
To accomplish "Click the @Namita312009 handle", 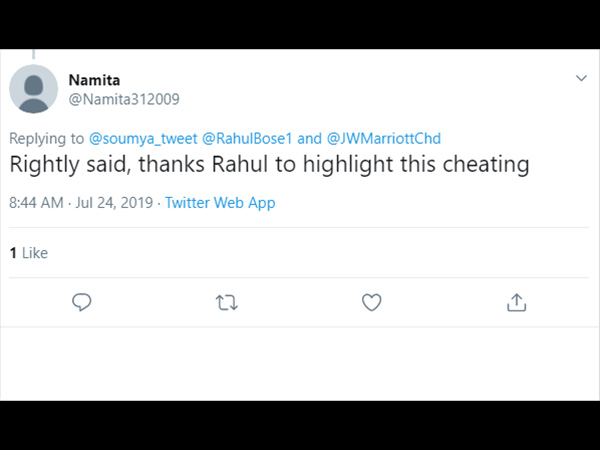I will (x=124, y=99).
